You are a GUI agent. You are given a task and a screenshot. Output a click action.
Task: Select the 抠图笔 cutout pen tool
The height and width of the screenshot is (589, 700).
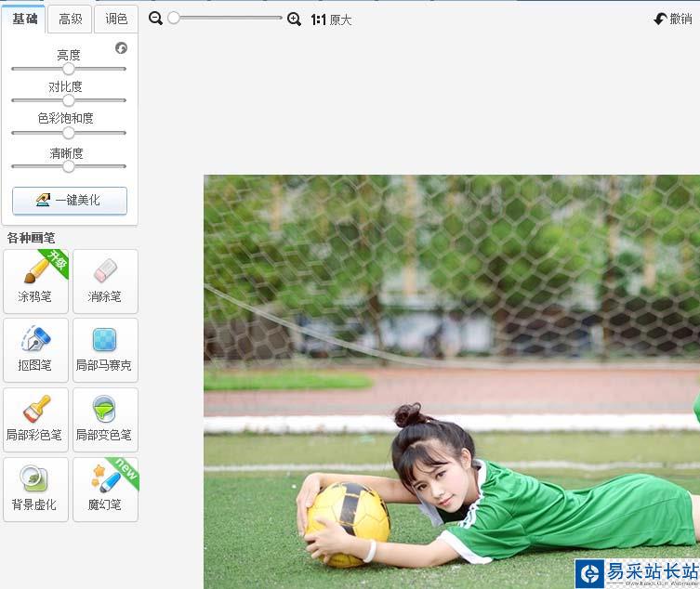pyautogui.click(x=35, y=350)
